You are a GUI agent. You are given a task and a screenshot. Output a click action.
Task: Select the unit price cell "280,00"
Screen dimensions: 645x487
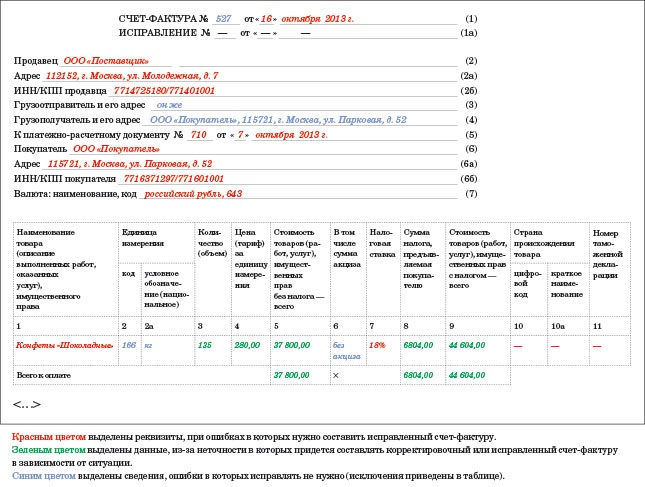click(246, 345)
